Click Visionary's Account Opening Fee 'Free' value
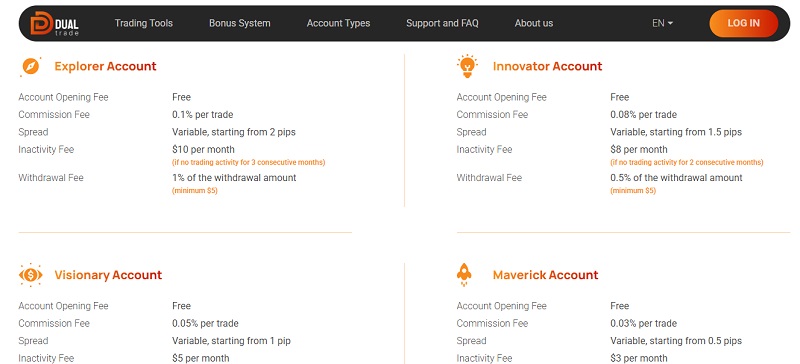Image resolution: width=800 pixels, height=364 pixels. 181,306
